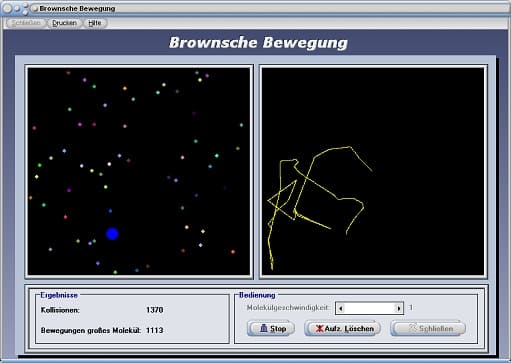Click the large blue molecule
This screenshot has height=363, width=511.
[x=112, y=234]
